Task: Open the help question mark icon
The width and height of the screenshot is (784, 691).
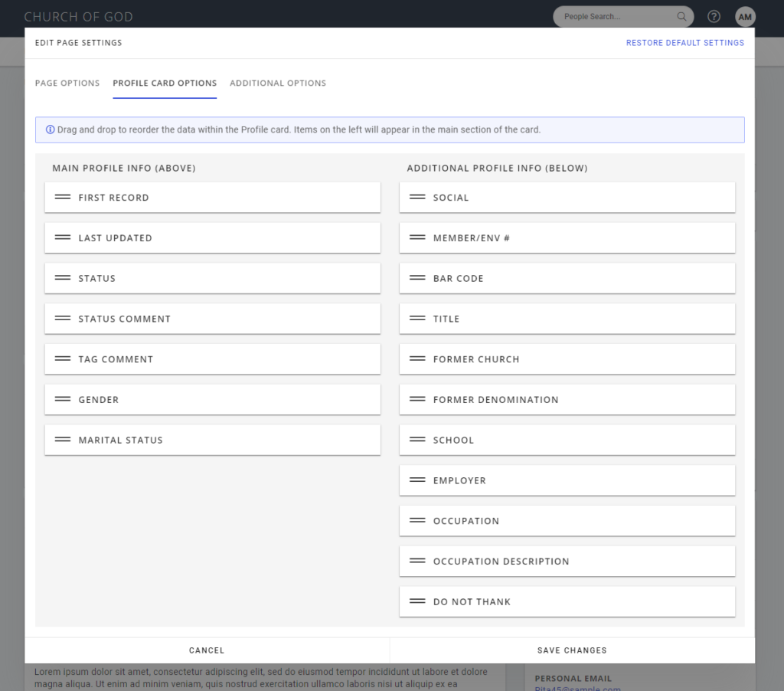Action: pos(714,17)
